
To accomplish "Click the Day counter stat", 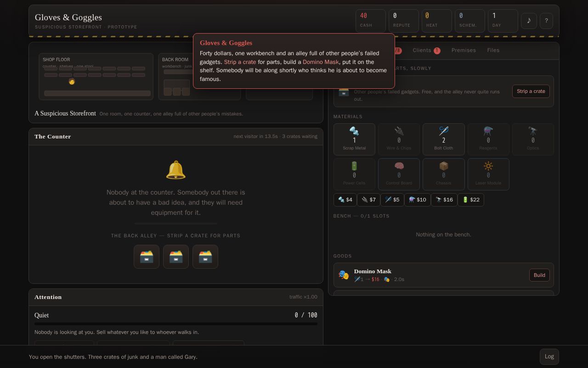I will (503, 21).
